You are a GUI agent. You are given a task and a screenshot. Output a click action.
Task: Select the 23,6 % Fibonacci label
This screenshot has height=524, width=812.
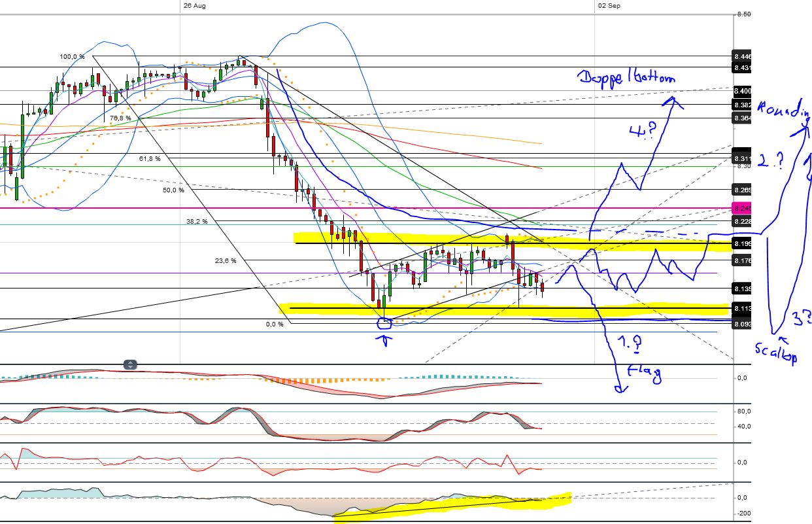click(x=226, y=260)
